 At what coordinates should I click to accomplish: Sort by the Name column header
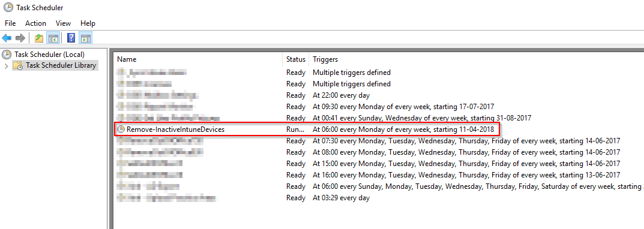pyautogui.click(x=127, y=59)
